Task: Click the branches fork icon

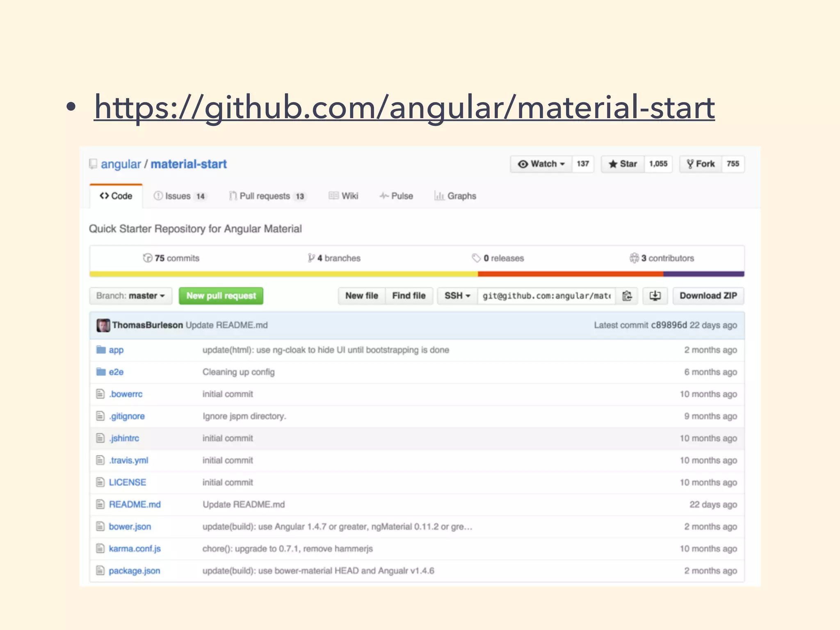Action: [x=311, y=258]
